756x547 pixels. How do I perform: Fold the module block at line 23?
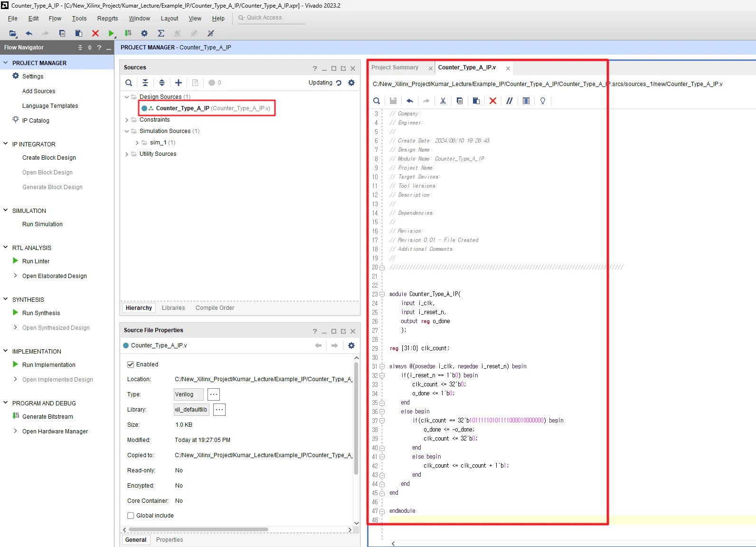pyautogui.click(x=382, y=294)
